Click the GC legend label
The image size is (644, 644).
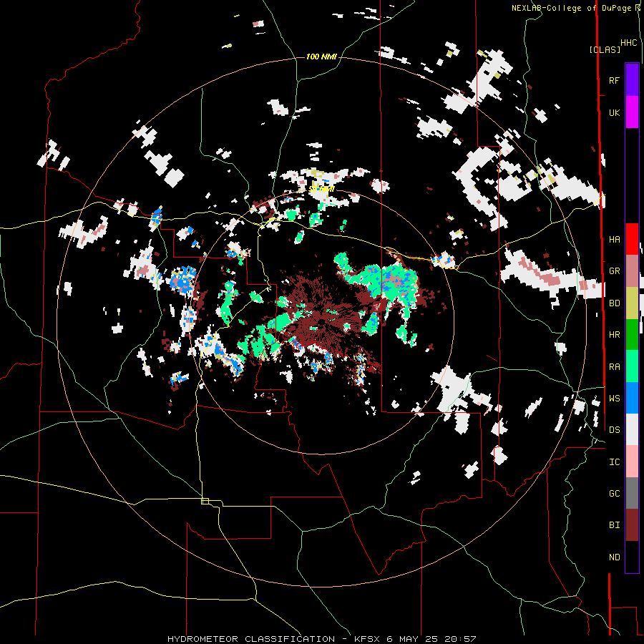tap(614, 494)
